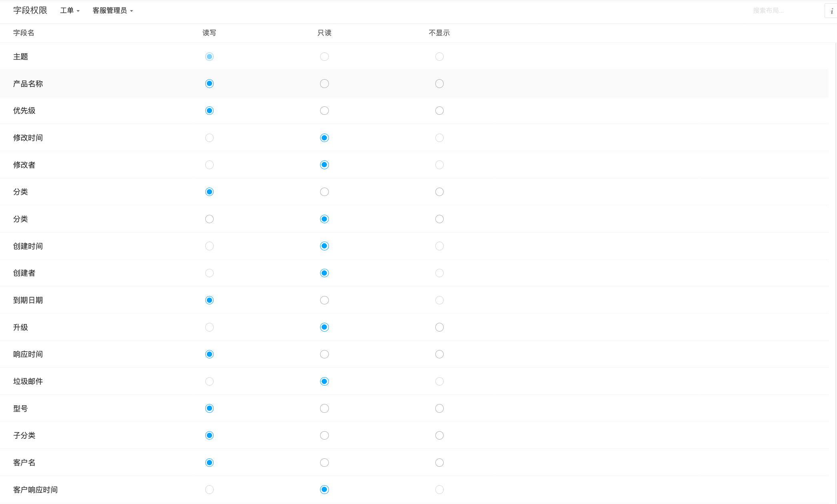The image size is (837, 504).
Task: Set 响应时间 to 不显示
Action: pyautogui.click(x=439, y=354)
